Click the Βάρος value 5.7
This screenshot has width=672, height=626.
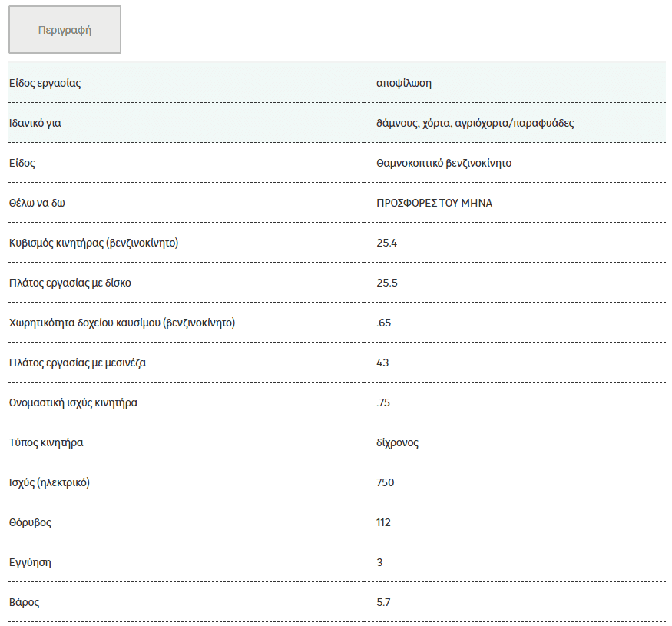[x=383, y=602]
